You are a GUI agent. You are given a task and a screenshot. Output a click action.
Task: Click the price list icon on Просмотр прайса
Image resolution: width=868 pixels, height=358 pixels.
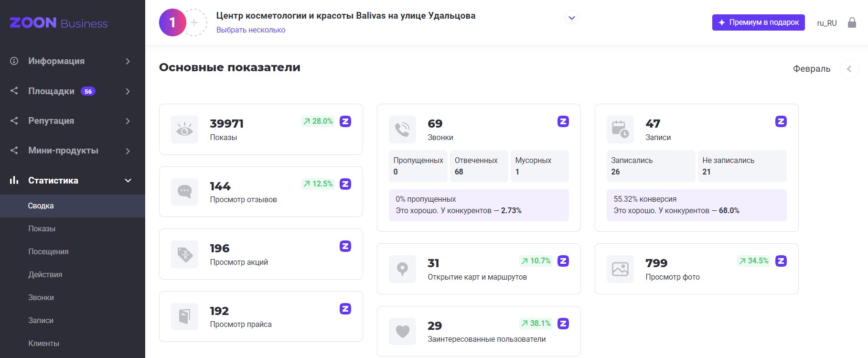[x=184, y=316]
